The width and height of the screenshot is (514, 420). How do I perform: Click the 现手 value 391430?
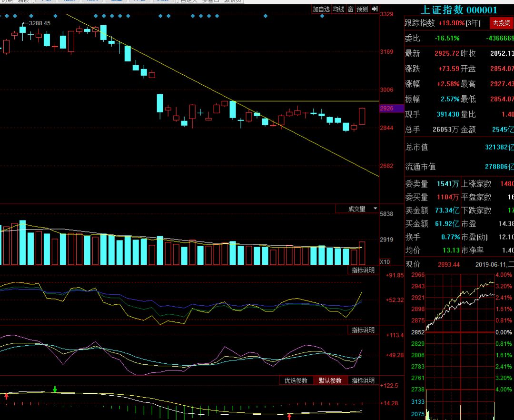pos(448,114)
